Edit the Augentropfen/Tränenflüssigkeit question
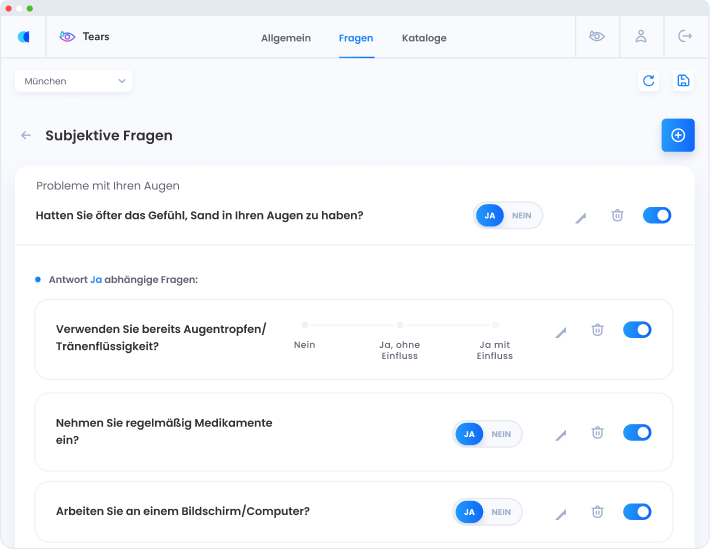 561,331
